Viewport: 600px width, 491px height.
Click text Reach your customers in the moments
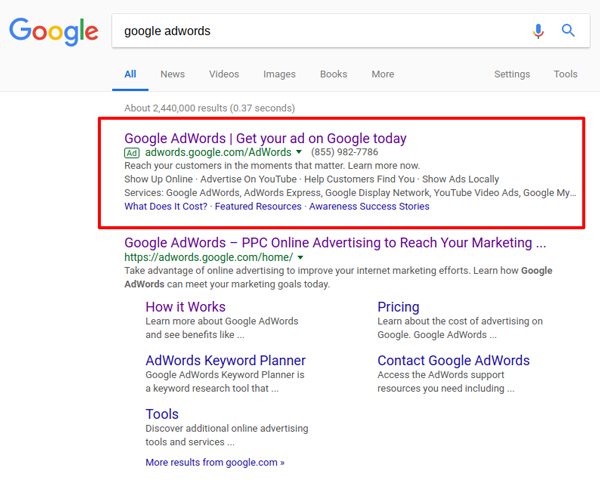pyautogui.click(x=272, y=165)
